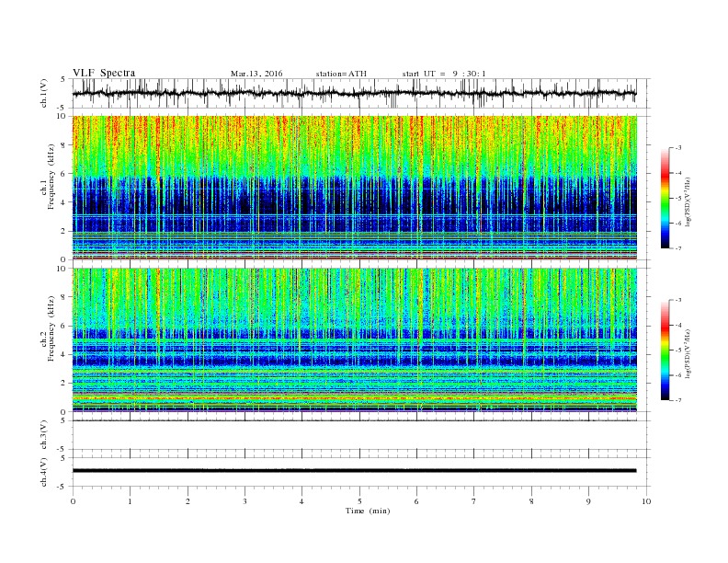Click the date 'Mar.13, 2016' label
728x563 pixels.
pyautogui.click(x=256, y=74)
